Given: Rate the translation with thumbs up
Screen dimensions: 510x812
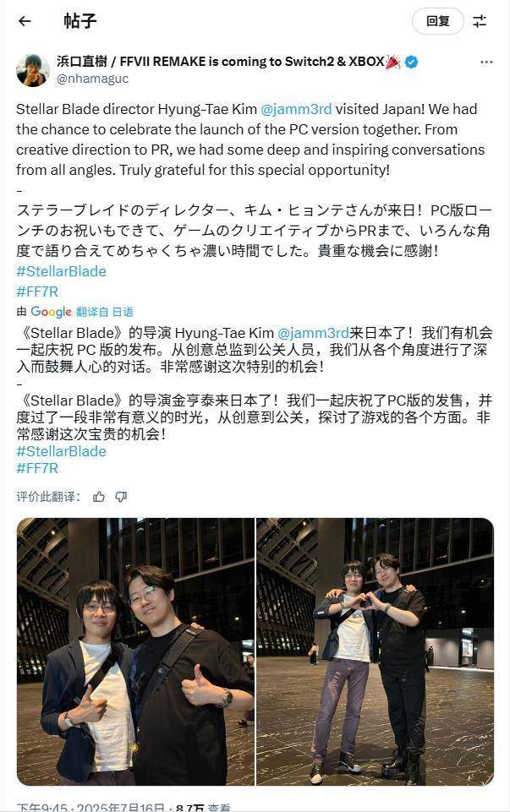Looking at the screenshot, I should [99, 497].
